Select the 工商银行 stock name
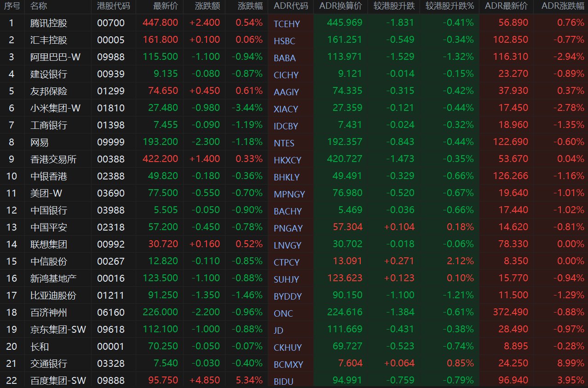 coord(49,125)
